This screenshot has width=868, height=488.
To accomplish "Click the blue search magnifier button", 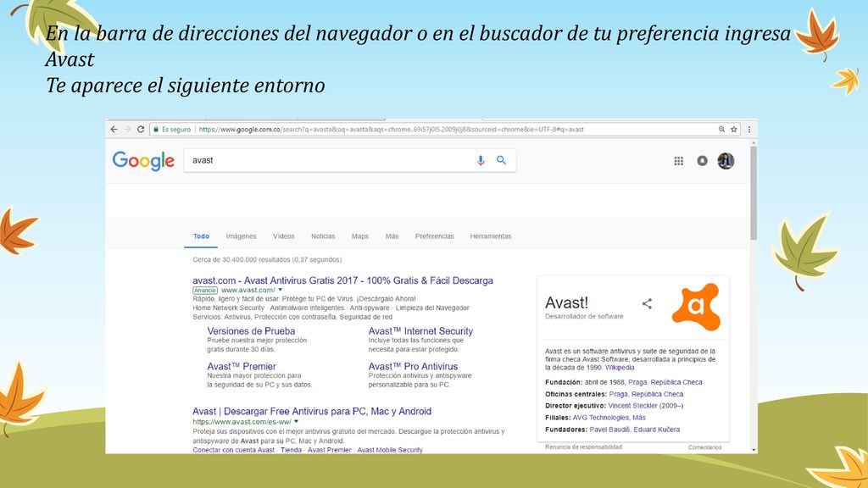I will (501, 160).
